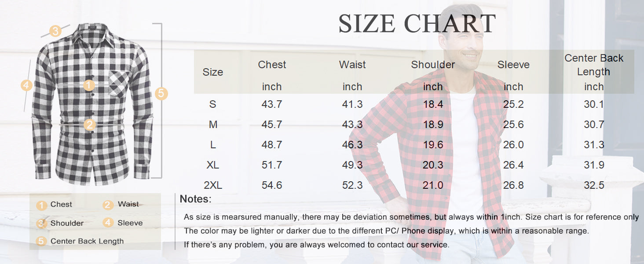Click the number 4 marker beside the shirt sleeve
644x264 pixels.
[27, 85]
